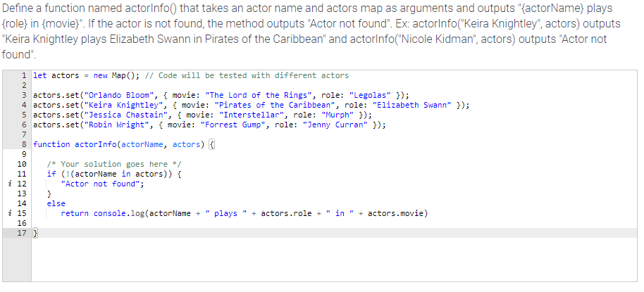Click the "if" keyword on line 11
The width and height of the screenshot is (644, 292).
pos(51,174)
